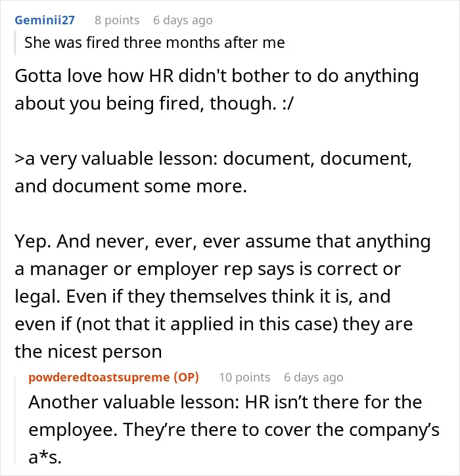Open powderedtoastsupreme's profile link
460x476 pixels.
[x=99, y=377]
